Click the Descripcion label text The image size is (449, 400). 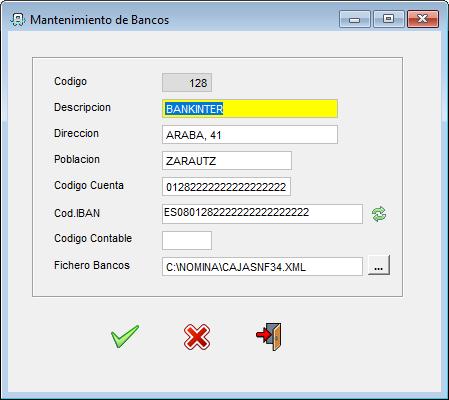[82, 107]
